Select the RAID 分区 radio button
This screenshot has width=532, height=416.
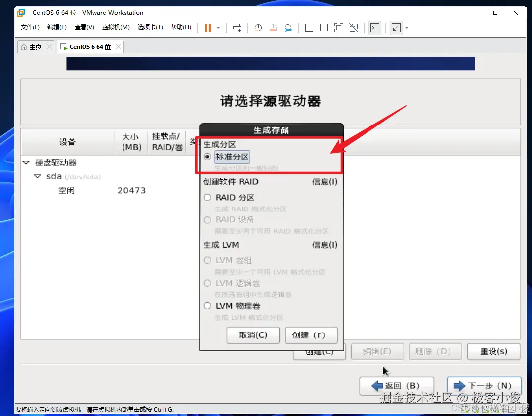point(207,197)
